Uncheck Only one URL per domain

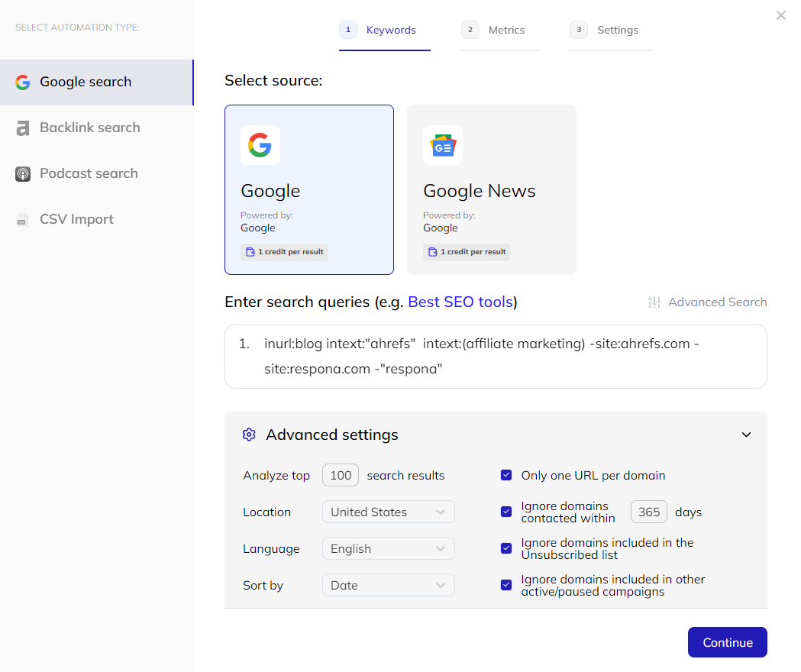point(506,475)
